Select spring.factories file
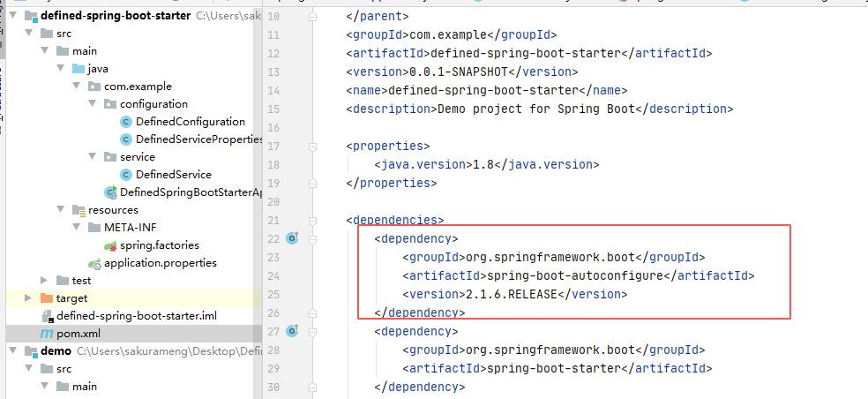 coord(160,245)
